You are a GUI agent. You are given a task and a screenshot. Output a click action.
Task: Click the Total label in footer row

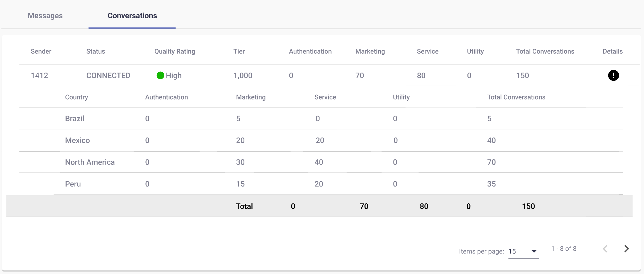244,206
